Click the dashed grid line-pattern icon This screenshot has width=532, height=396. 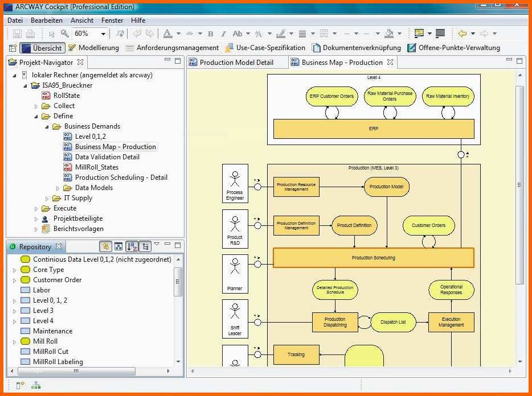pos(324,33)
